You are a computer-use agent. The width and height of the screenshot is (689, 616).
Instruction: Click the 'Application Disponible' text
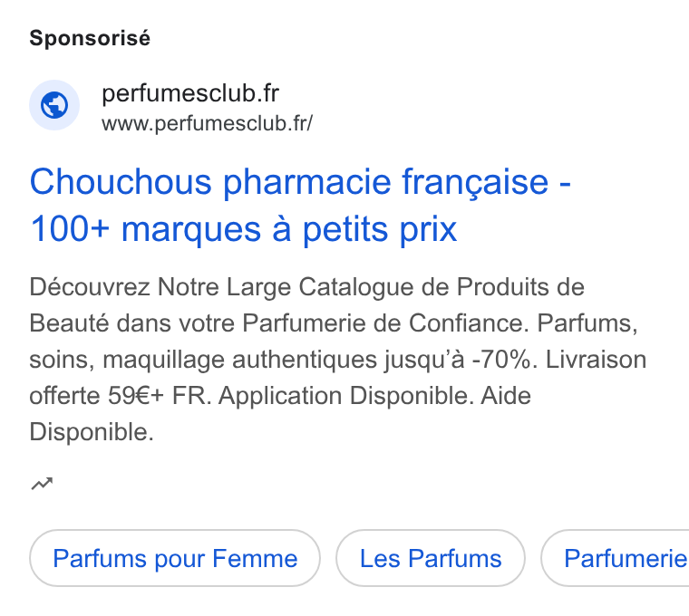(345, 396)
